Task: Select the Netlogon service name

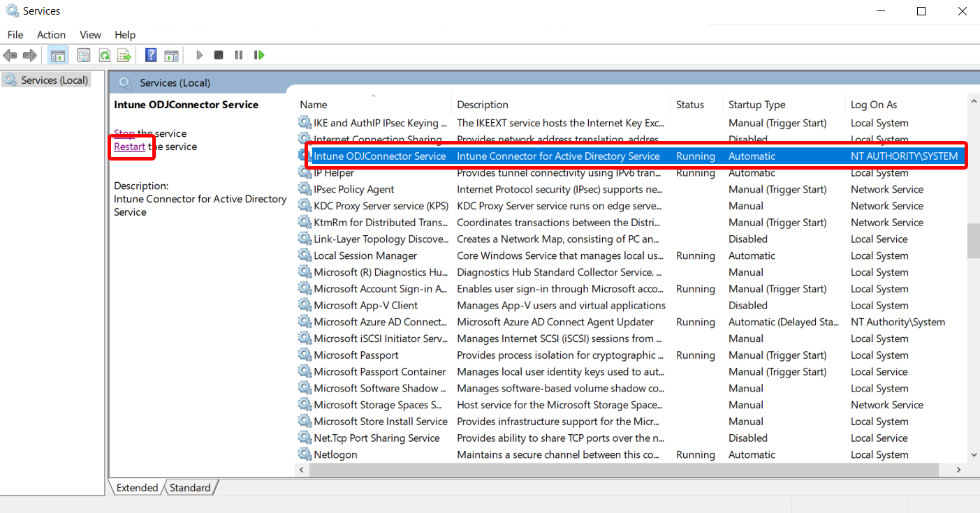Action: coord(335,454)
